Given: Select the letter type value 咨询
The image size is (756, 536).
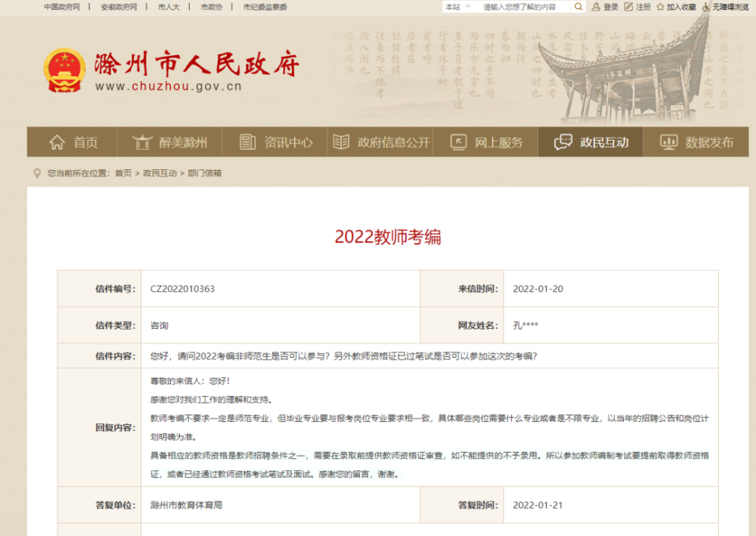Looking at the screenshot, I should [x=159, y=325].
